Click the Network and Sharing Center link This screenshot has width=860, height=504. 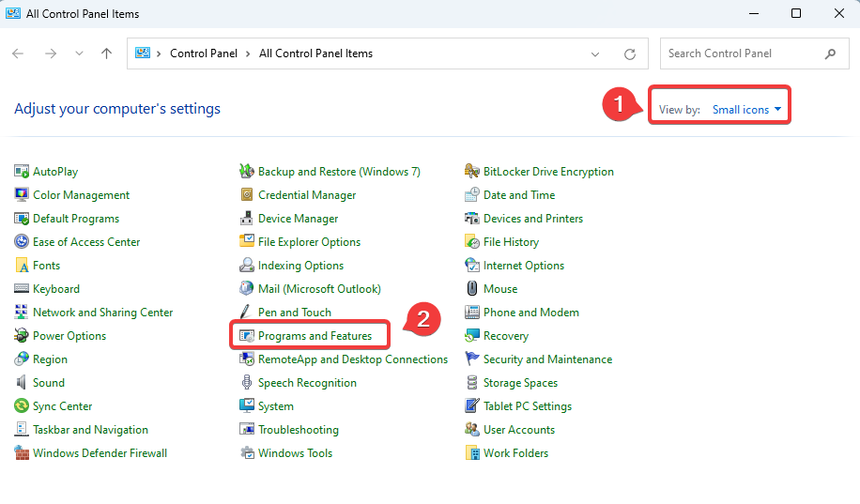[102, 313]
